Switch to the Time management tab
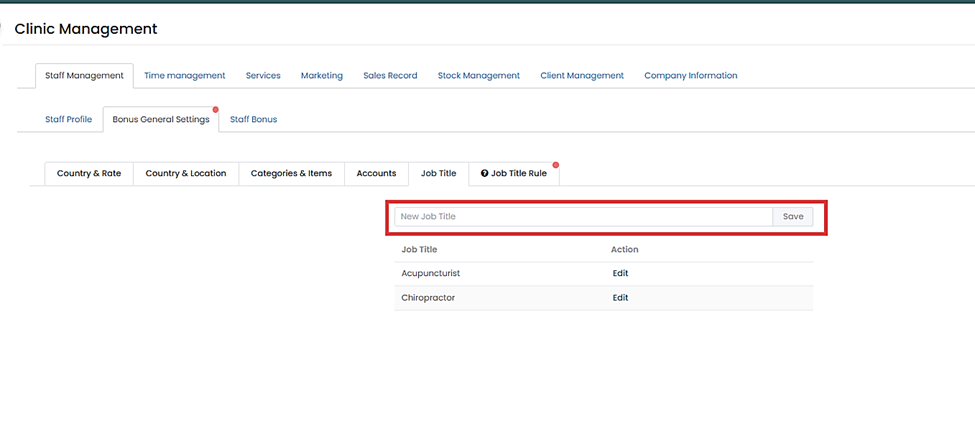Image resolution: width=975 pixels, height=440 pixels. point(184,76)
